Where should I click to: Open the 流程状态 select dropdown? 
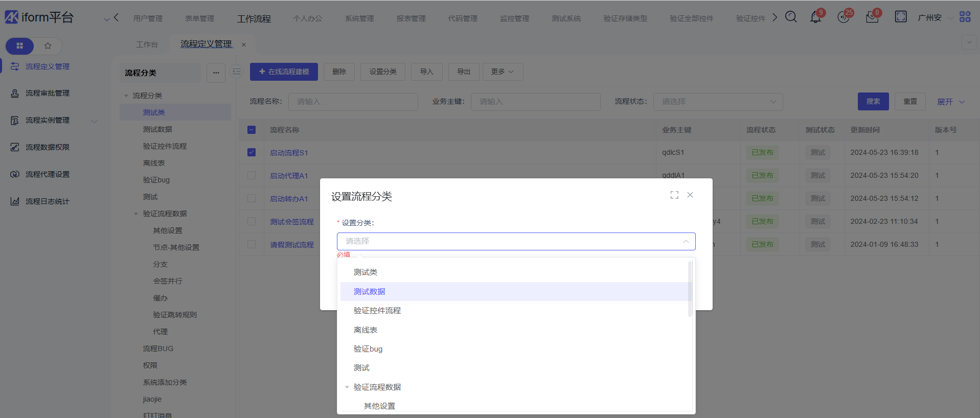[718, 102]
